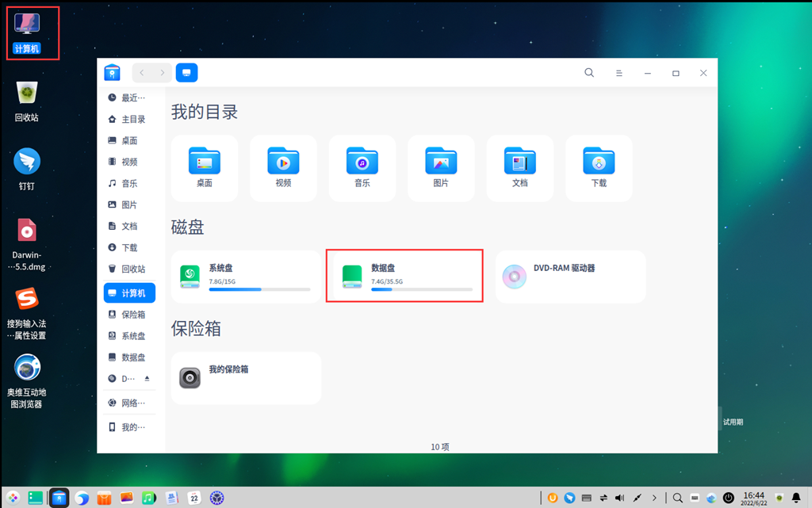
Task: Open 回收站 icon on the desktop
Action: pos(27,101)
